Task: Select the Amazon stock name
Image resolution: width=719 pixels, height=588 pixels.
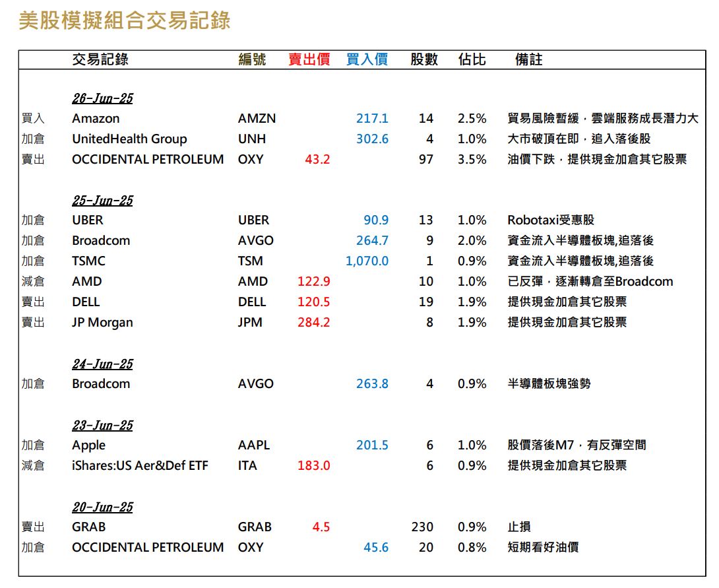Action: 96,118
